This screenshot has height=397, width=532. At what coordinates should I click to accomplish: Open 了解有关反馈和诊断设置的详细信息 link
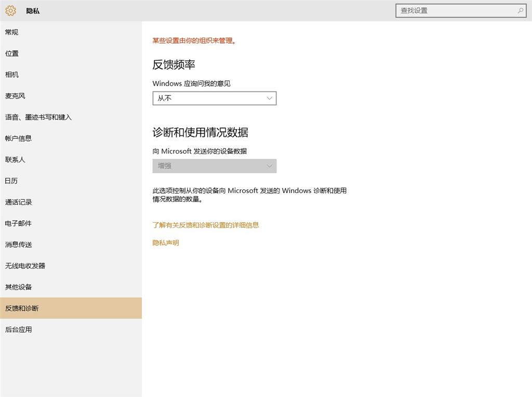(206, 225)
